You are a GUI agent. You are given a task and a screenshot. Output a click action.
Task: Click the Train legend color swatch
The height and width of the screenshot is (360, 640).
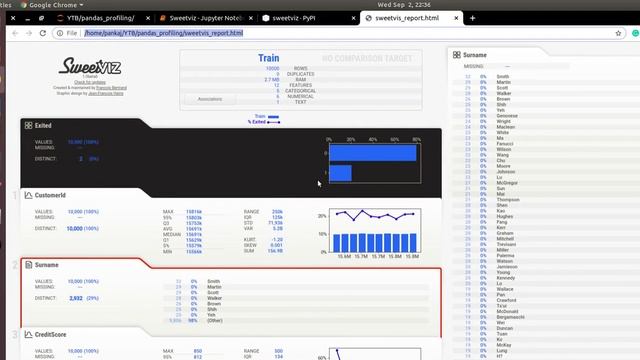pos(273,117)
